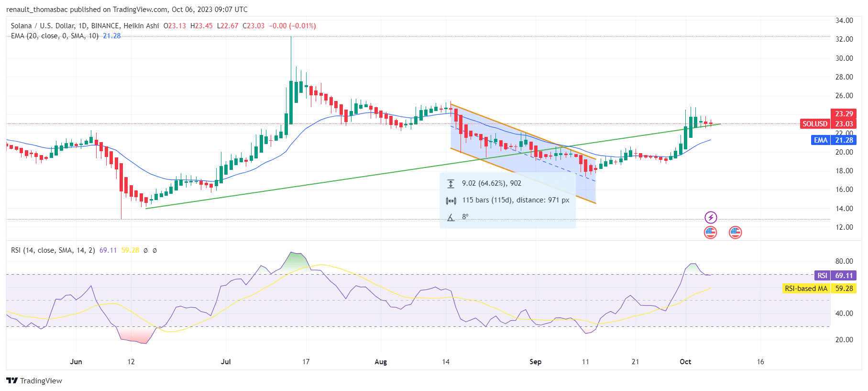Click the Oct label on the time axis

(x=685, y=362)
